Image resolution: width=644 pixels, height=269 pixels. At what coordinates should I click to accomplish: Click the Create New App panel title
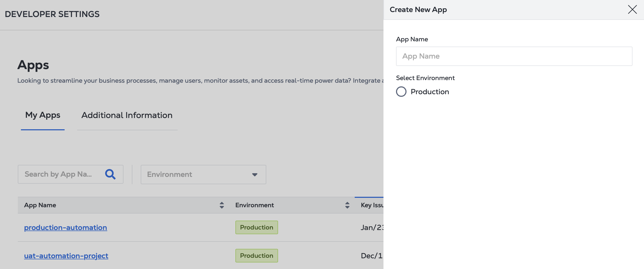coord(418,10)
